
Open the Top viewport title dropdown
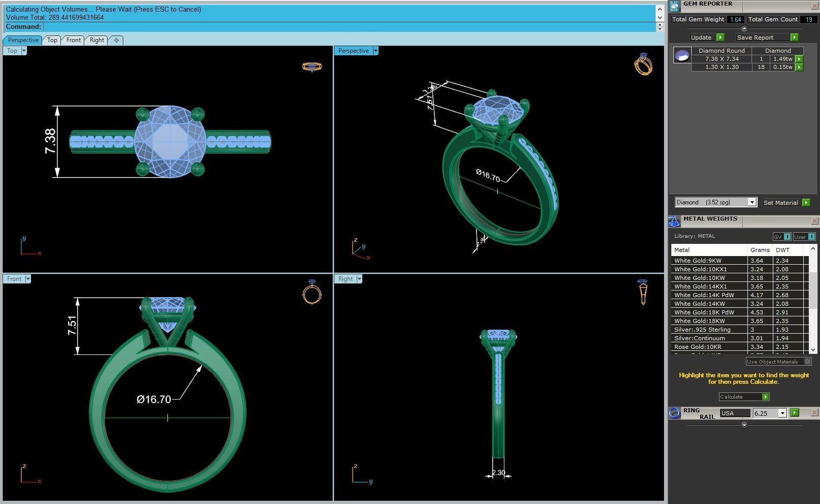[x=23, y=51]
